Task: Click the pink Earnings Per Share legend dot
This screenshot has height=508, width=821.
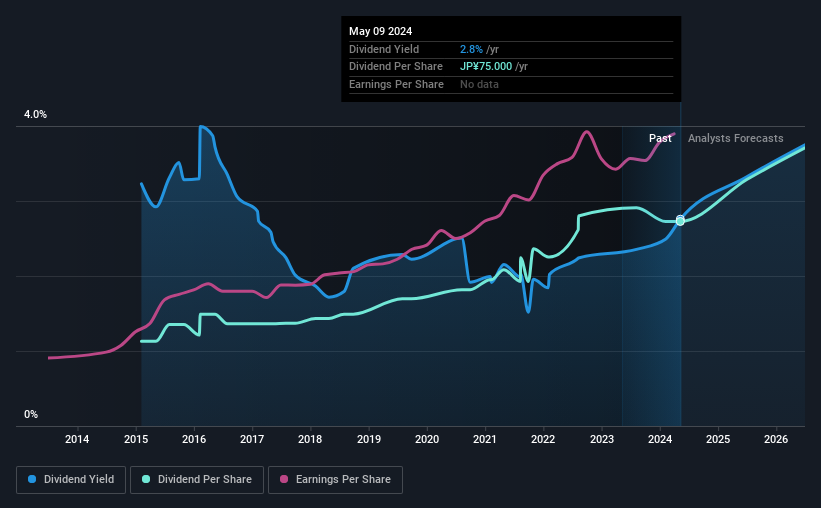Action: pyautogui.click(x=284, y=479)
